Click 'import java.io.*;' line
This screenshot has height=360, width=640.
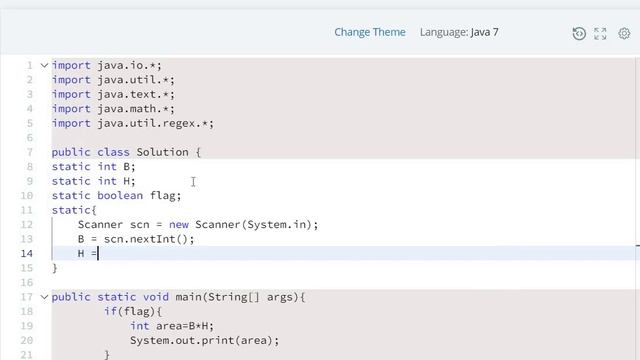(x=107, y=65)
